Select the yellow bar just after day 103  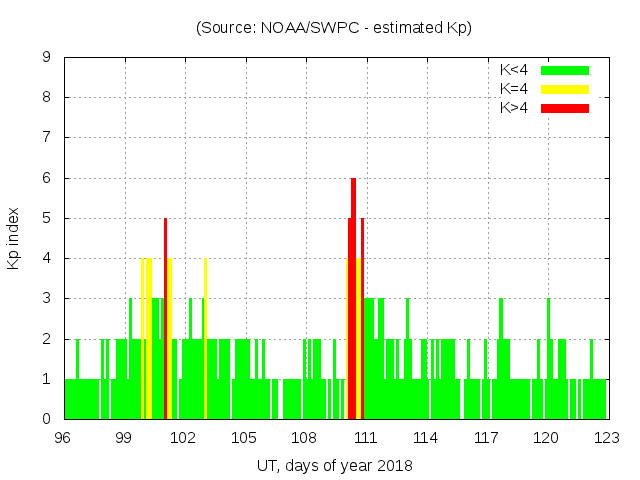click(x=205, y=340)
